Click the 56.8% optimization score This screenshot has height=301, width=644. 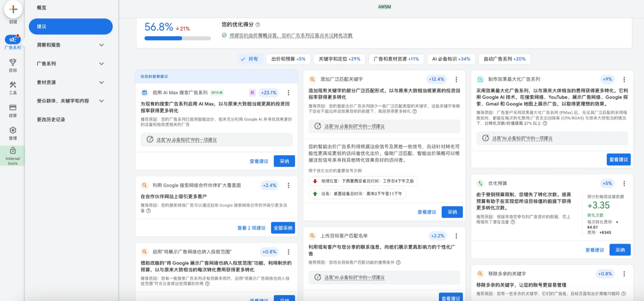159,27
